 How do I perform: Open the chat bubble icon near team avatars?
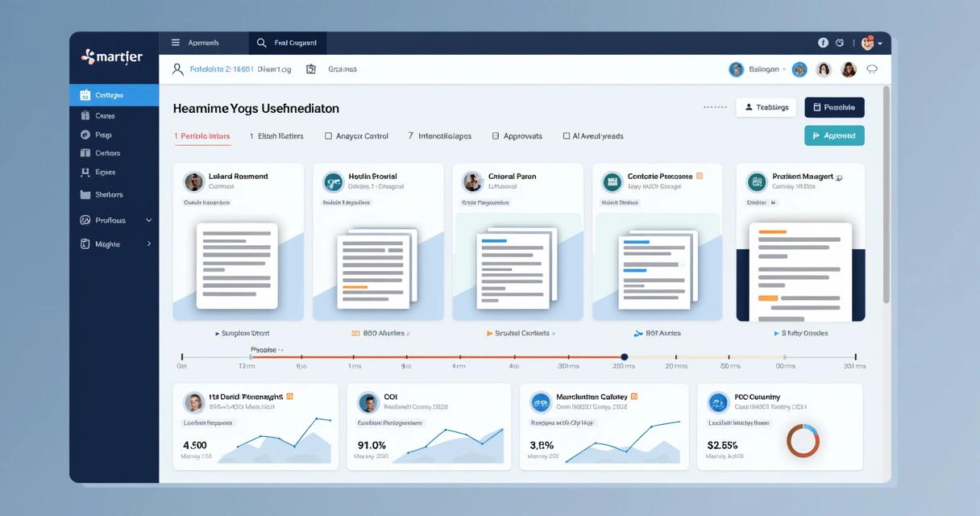pos(872,69)
